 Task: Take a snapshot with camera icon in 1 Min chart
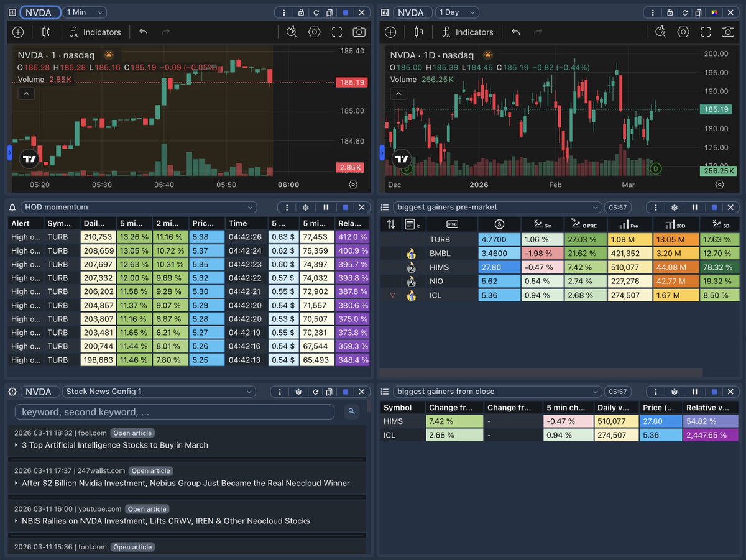tap(359, 32)
